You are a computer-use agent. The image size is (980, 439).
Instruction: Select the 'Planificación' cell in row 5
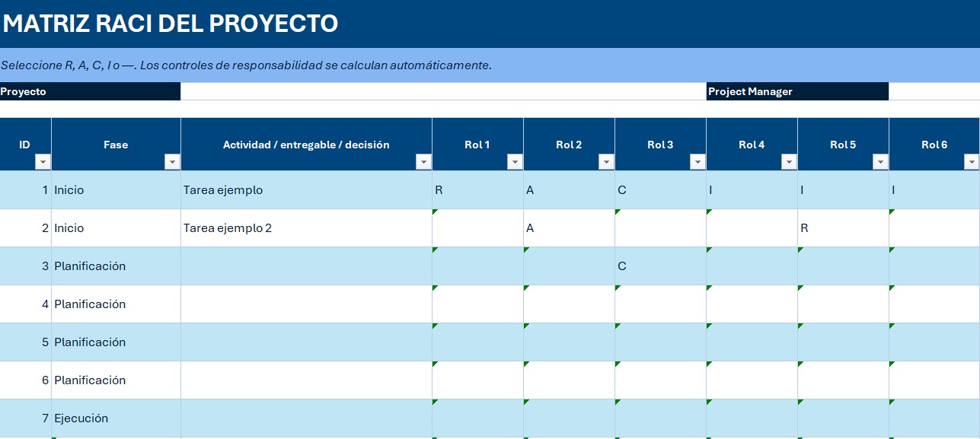point(116,342)
